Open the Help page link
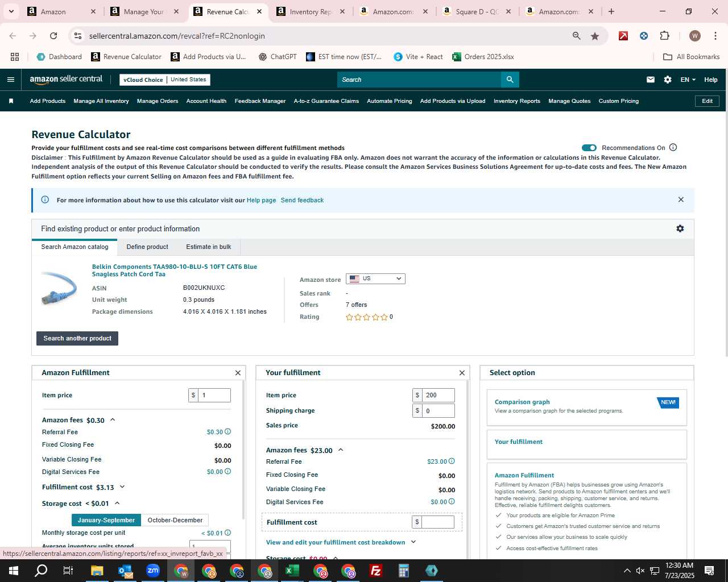 point(261,200)
